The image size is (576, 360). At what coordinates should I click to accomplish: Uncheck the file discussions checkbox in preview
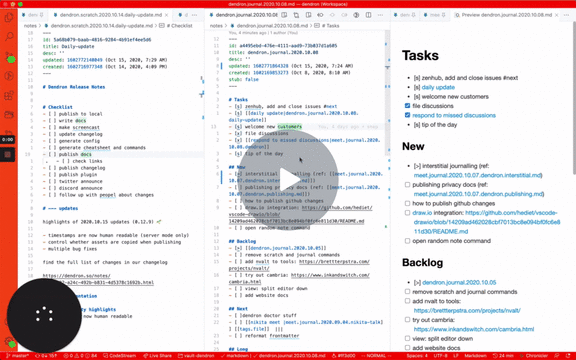(x=407, y=106)
